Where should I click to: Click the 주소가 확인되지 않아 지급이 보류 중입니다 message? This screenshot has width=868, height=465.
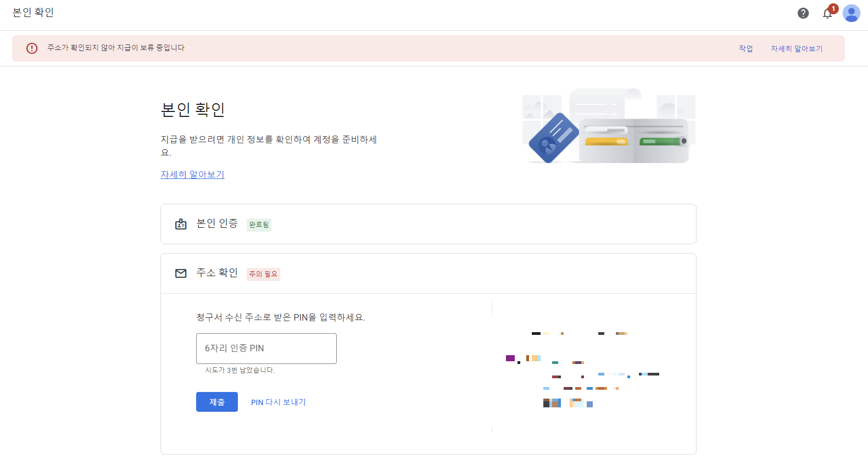click(116, 48)
